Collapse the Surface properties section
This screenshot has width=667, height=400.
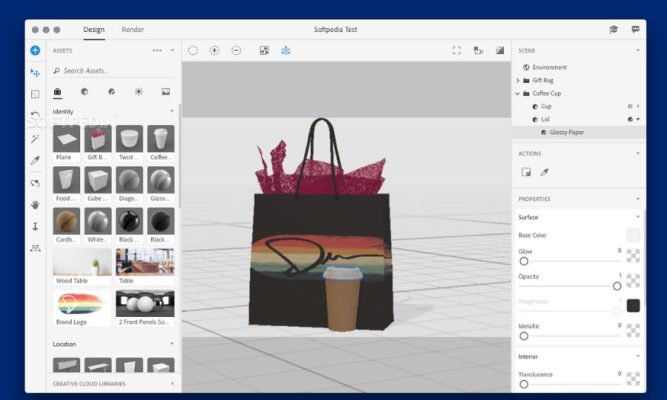[638, 217]
